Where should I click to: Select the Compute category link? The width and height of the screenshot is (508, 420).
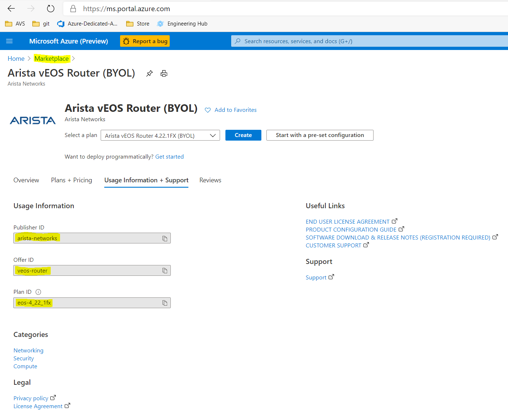pos(25,366)
